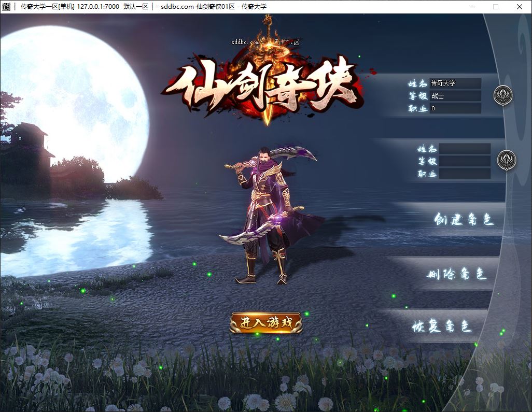Click the 职业 label of first slot
532x412 pixels.
click(417, 108)
